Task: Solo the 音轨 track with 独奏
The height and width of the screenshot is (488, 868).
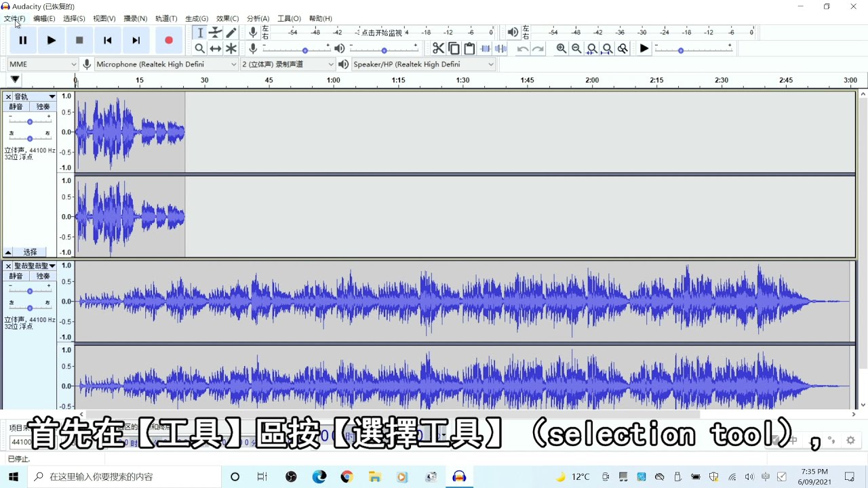Action: click(43, 107)
